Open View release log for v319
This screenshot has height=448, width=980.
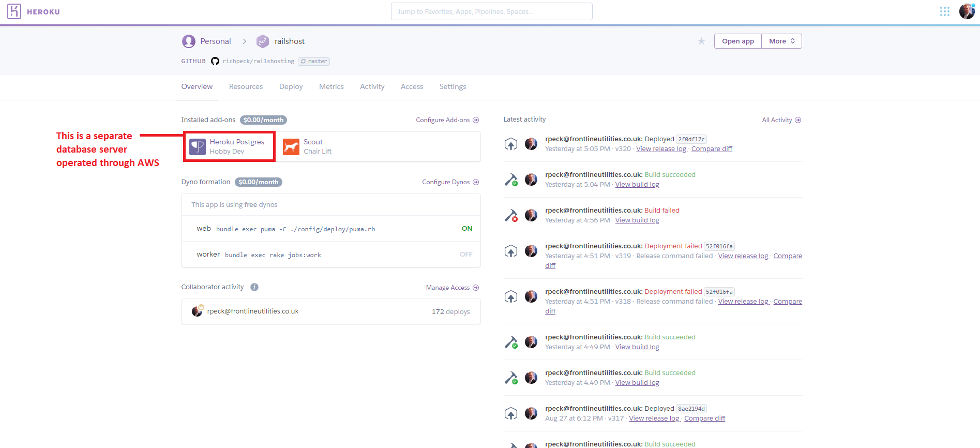click(743, 256)
